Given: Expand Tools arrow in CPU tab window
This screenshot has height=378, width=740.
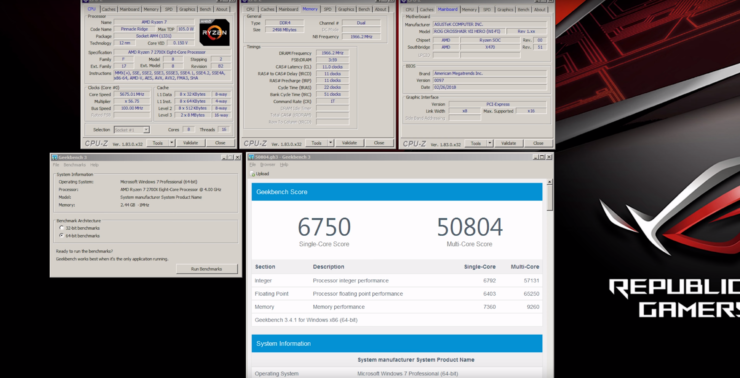Looking at the screenshot, I should click(x=172, y=143).
